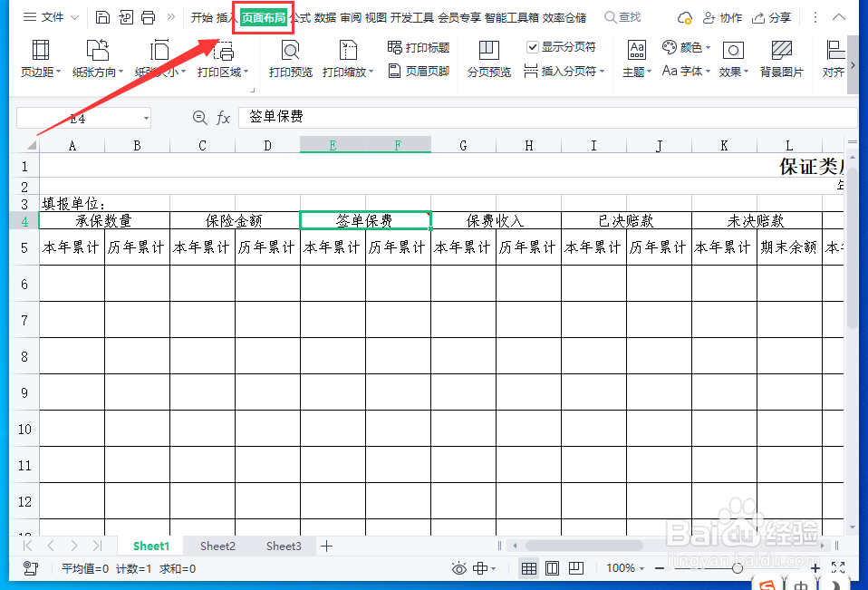Open the more options vertical dots
Viewport: 868px width, 590px height.
click(815, 17)
